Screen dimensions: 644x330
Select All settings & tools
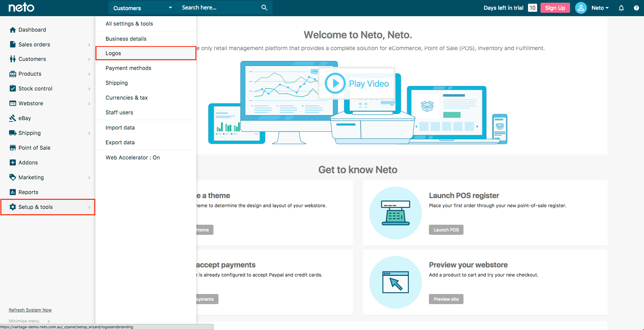(146, 24)
